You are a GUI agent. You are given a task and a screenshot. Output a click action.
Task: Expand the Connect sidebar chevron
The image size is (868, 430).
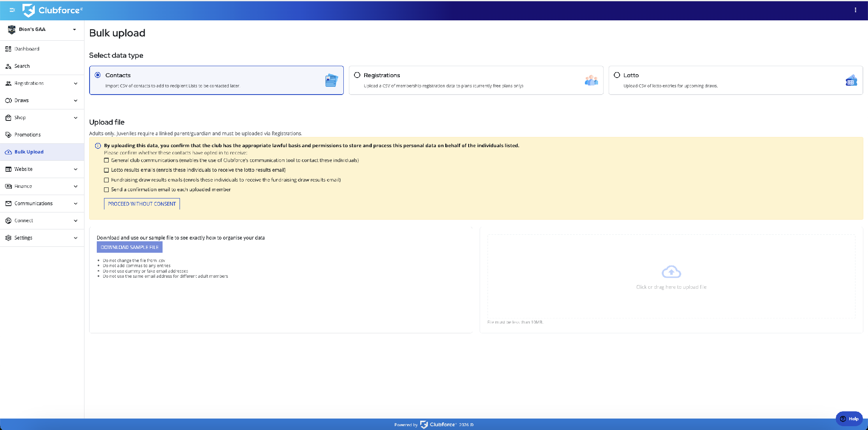76,221
